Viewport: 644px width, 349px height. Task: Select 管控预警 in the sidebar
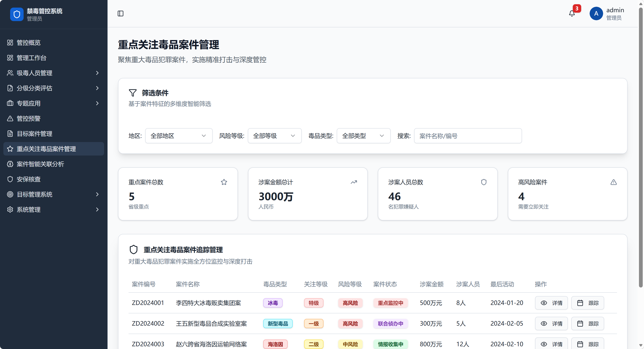(54, 118)
